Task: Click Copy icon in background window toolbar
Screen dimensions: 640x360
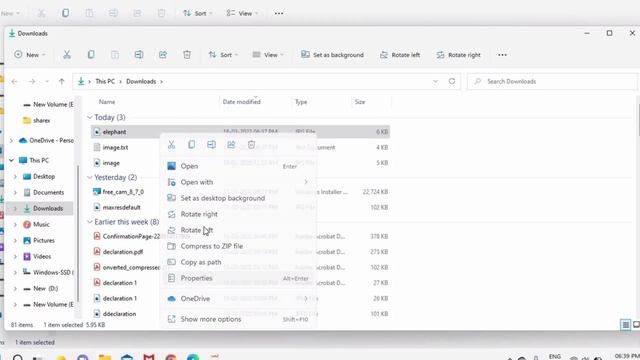Action: tap(65, 13)
